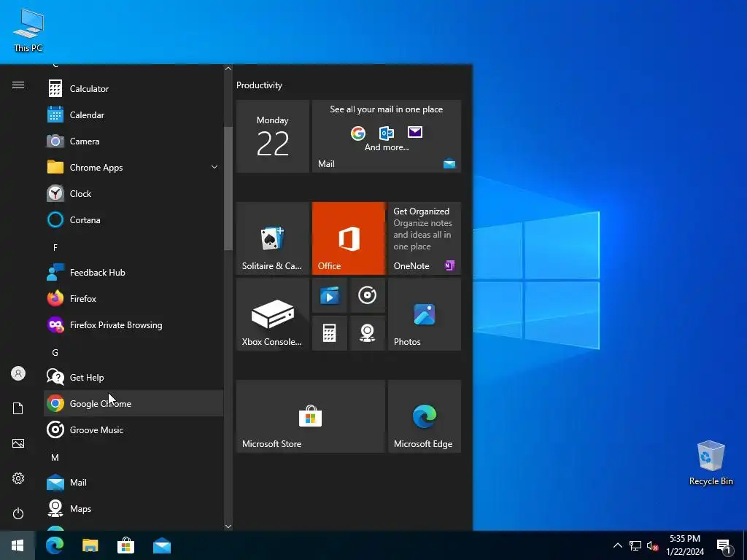Open the Microsoft Edge tile

tap(425, 416)
